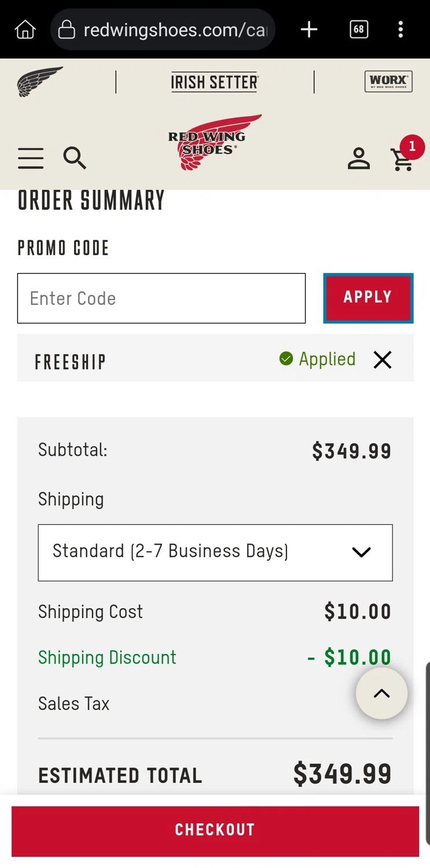
Task: Tap the browser home icon
Action: coord(25,30)
